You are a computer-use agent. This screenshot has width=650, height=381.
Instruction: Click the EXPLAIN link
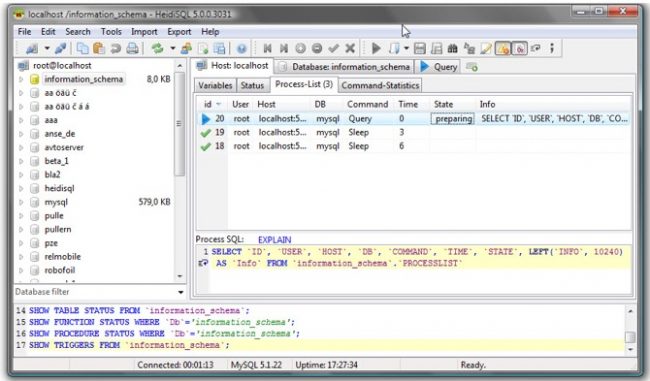tap(274, 240)
